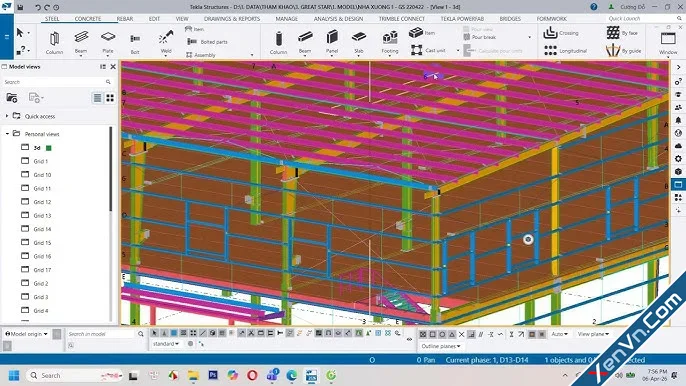686x386 pixels.
Task: Click the concrete Item tool
Action: (x=422, y=32)
